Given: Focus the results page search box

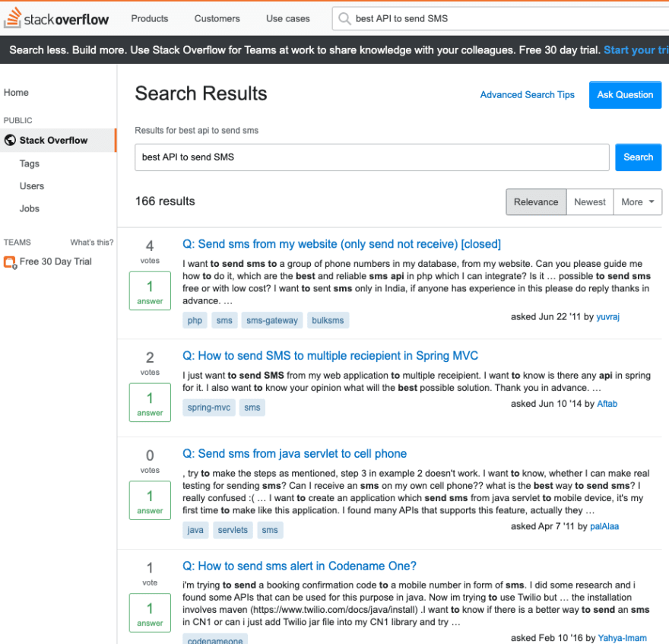Looking at the screenshot, I should click(372, 157).
